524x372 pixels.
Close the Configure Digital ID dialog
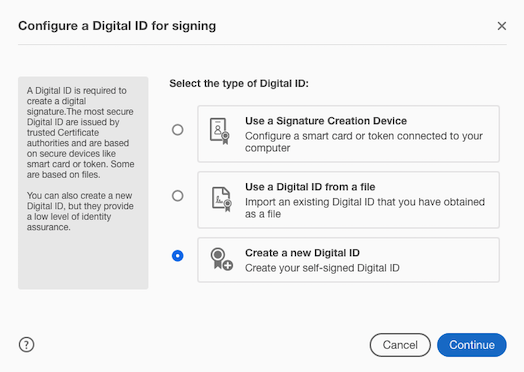pos(502,26)
